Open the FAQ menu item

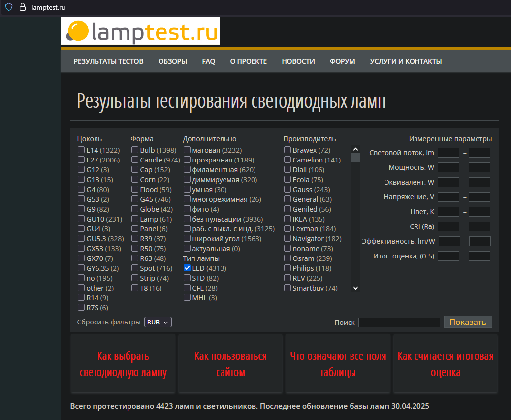(x=209, y=61)
